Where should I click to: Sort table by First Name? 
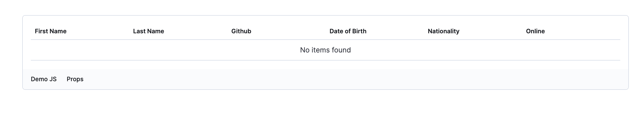51,31
